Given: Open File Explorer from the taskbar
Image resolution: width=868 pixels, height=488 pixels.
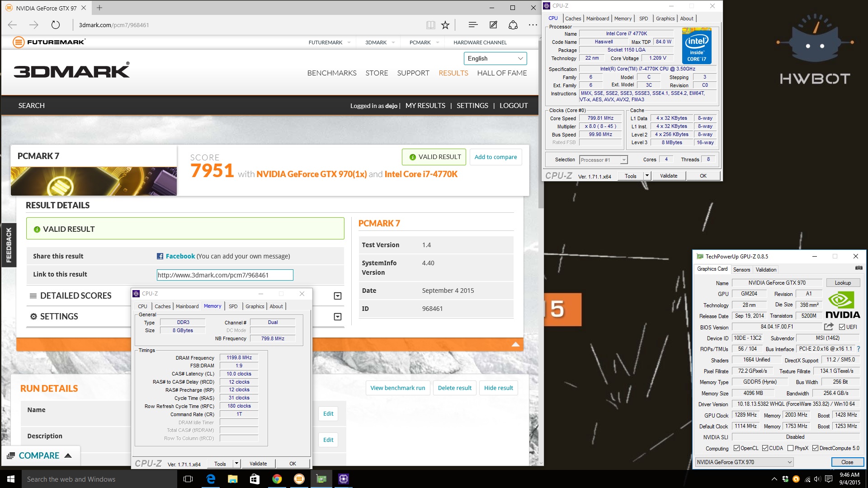Looking at the screenshot, I should (232, 479).
